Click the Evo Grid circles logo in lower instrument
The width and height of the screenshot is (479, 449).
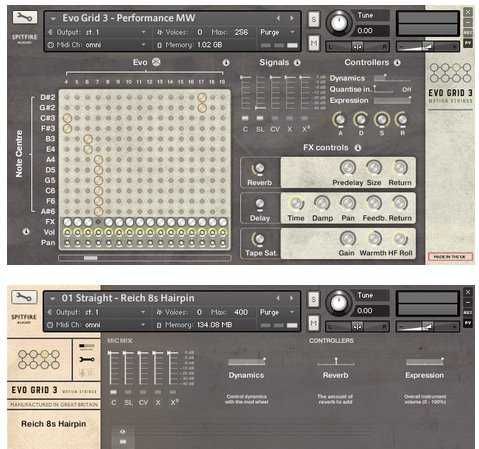[39, 359]
